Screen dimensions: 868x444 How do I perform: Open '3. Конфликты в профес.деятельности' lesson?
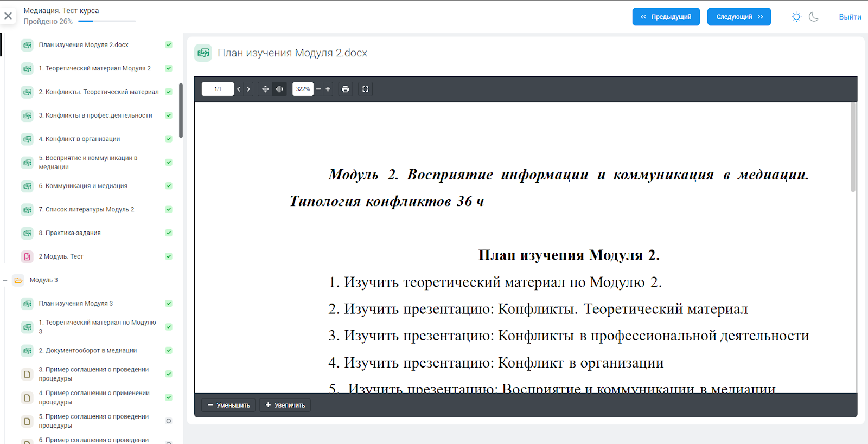tap(95, 115)
